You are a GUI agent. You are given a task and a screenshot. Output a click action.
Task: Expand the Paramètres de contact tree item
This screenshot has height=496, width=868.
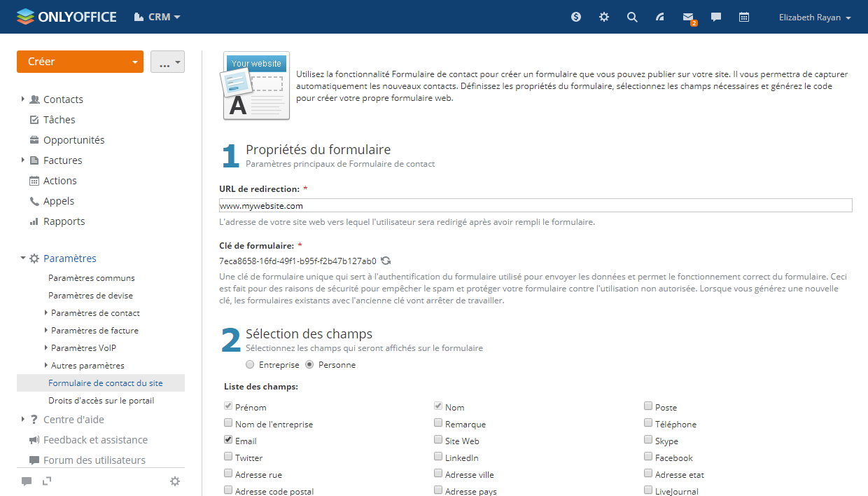tap(46, 313)
